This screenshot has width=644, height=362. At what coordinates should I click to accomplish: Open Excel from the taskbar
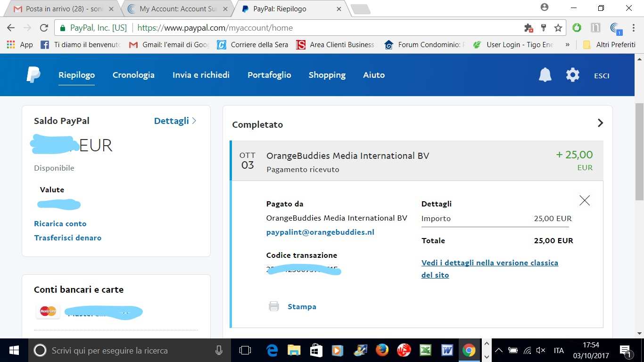tap(426, 350)
